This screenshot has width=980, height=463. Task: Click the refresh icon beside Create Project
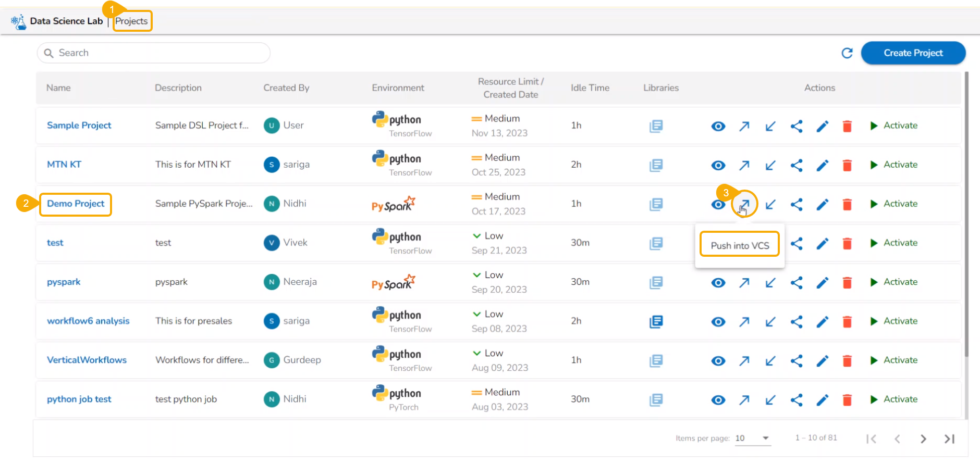click(x=847, y=53)
